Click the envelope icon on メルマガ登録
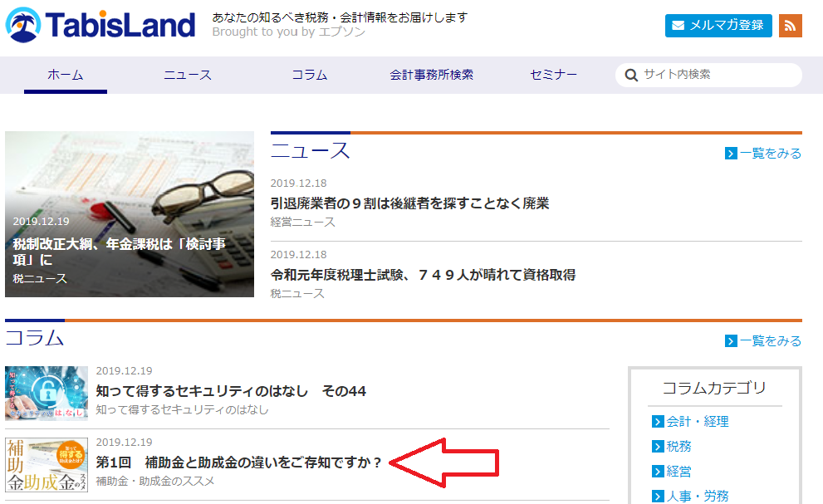Viewport: 823px width, 504px height. [x=678, y=26]
